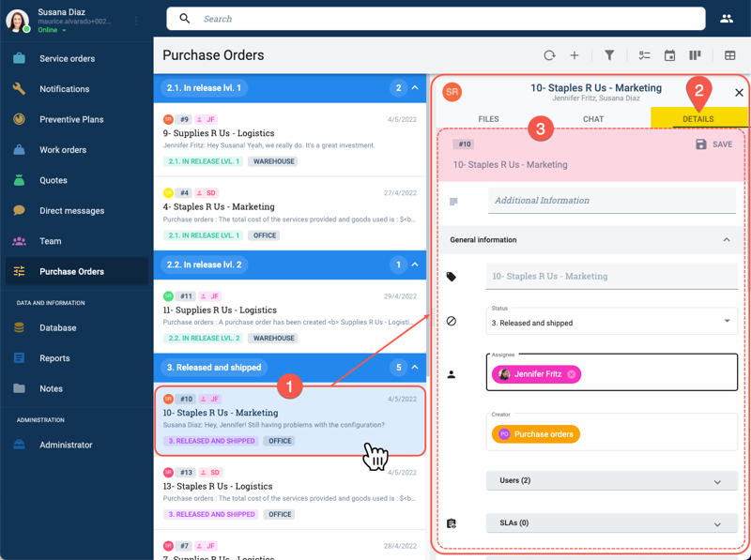Remove Jennifer Fritz from Assignee
Screen dimensions: 751x560
point(572,374)
